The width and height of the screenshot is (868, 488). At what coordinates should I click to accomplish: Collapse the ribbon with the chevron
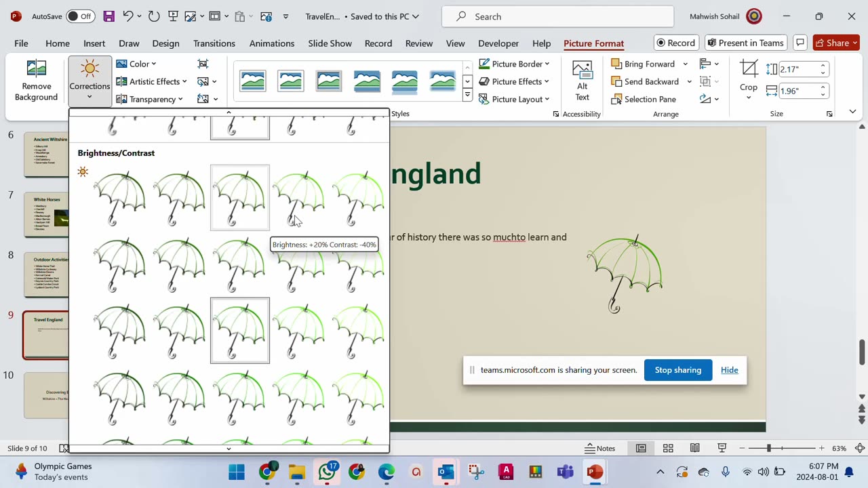(x=853, y=112)
